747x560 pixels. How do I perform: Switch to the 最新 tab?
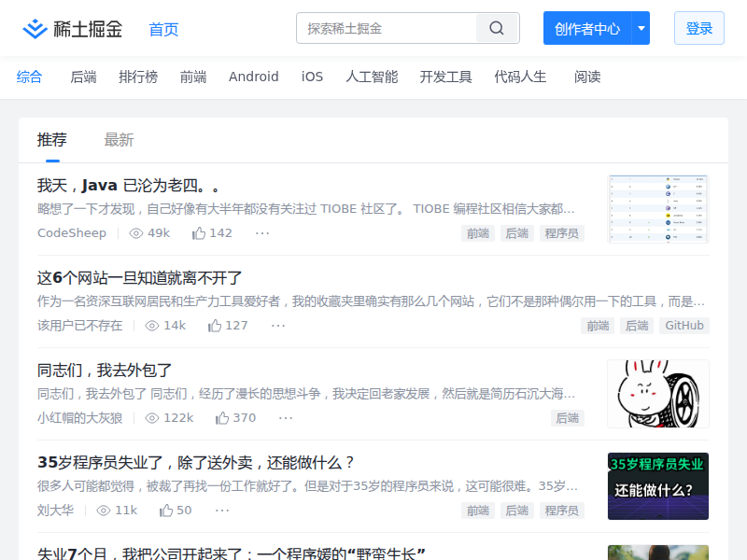119,140
